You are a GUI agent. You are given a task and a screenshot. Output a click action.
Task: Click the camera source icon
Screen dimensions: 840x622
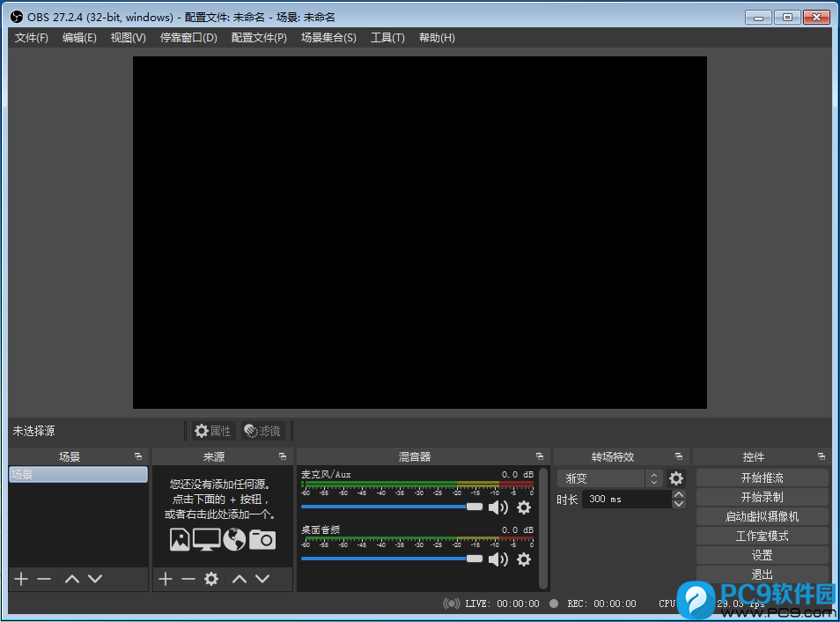pyautogui.click(x=262, y=539)
